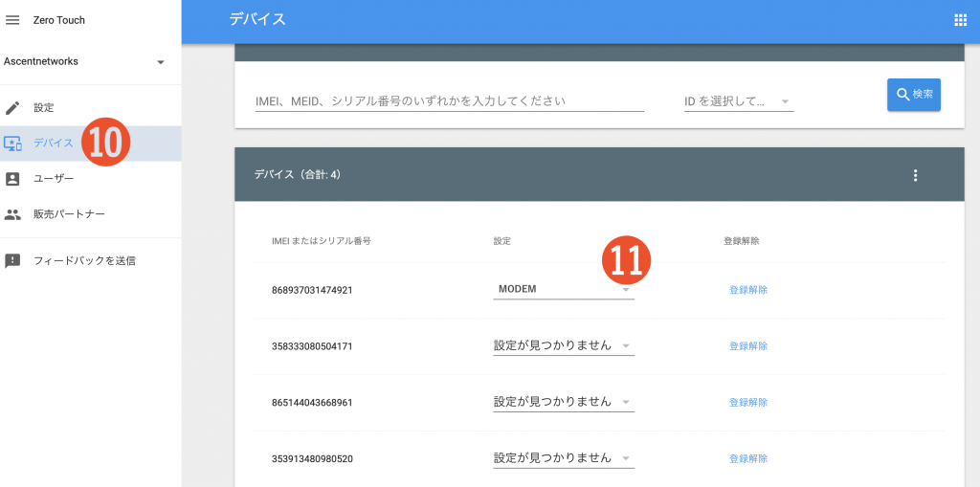Click the IMEI, MEID, serial number input field
This screenshot has height=487, width=980.
click(x=450, y=101)
